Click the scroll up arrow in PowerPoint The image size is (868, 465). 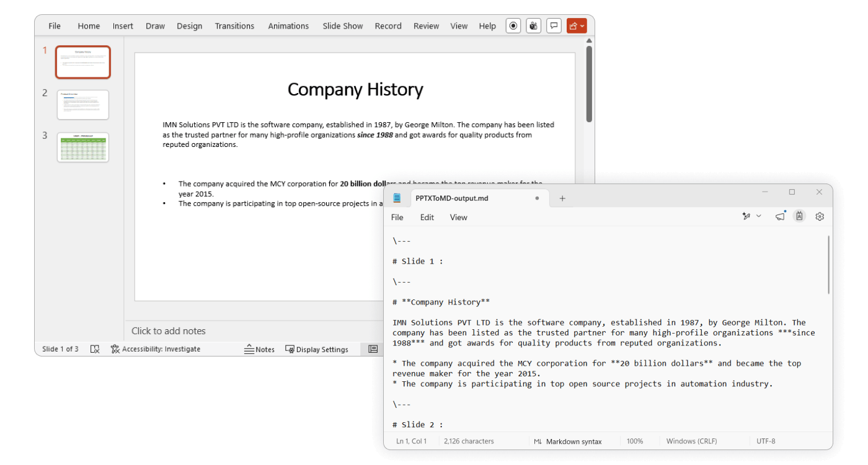click(589, 40)
